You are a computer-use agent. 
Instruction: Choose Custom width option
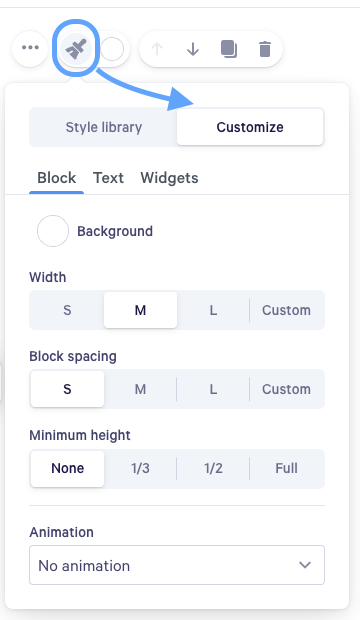(x=286, y=310)
